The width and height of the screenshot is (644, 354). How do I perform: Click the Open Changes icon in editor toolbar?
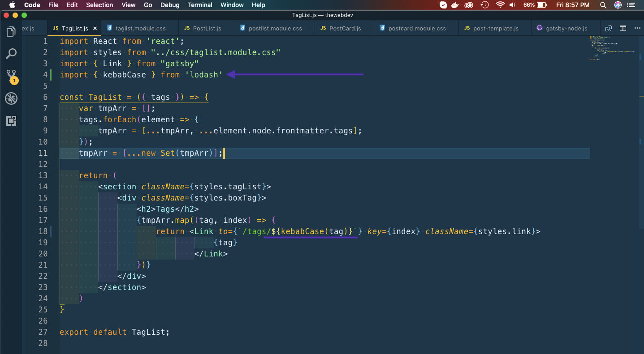click(608, 28)
